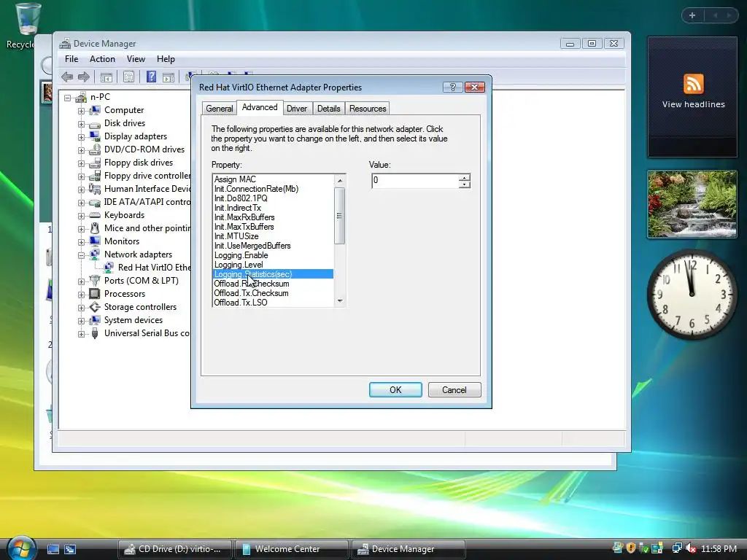Select Offload.Tx.LSO property
Screen dimensions: 747x560
273,303
